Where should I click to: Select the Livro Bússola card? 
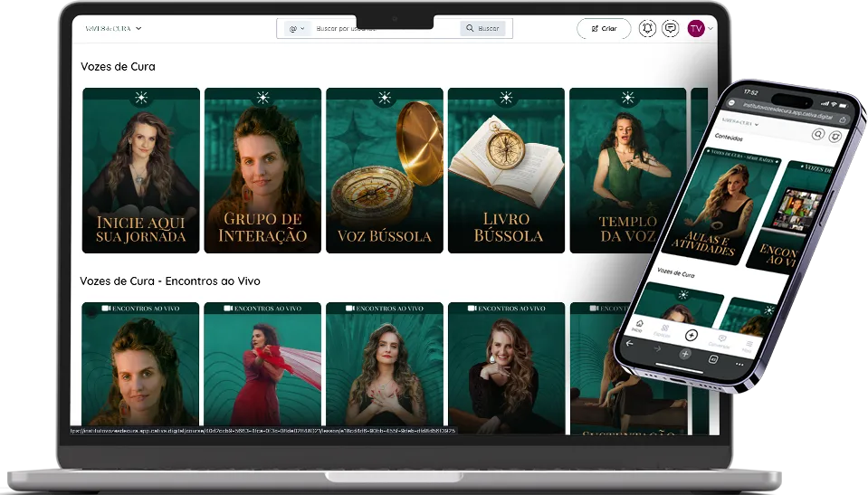(506, 169)
